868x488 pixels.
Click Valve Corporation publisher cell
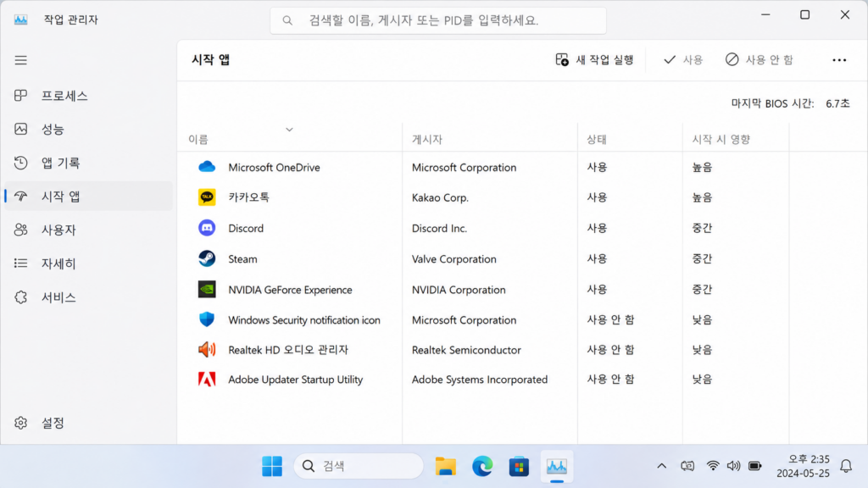(454, 259)
